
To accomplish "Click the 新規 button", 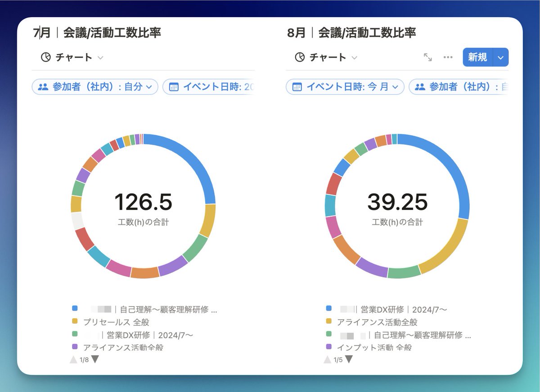I will [x=478, y=57].
